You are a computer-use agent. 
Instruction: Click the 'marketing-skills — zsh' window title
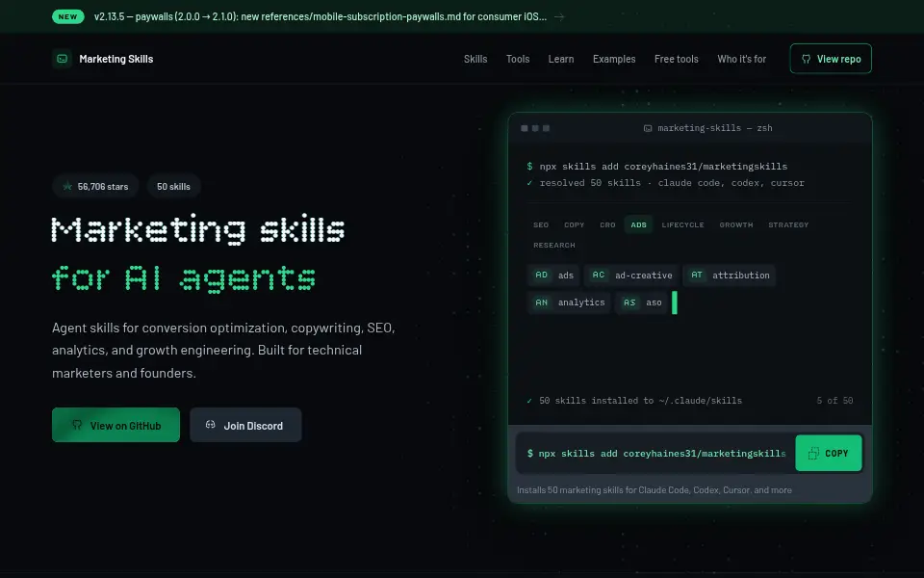point(715,128)
